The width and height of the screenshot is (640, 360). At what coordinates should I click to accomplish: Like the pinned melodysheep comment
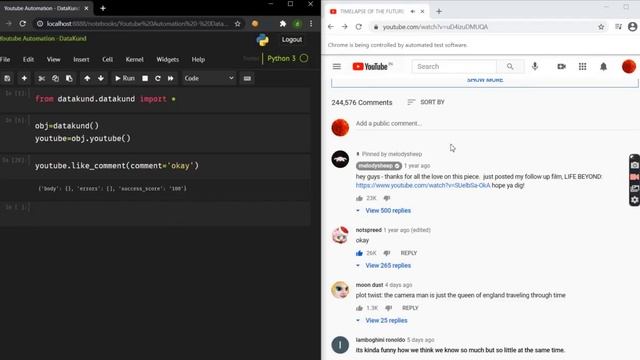[x=359, y=198]
